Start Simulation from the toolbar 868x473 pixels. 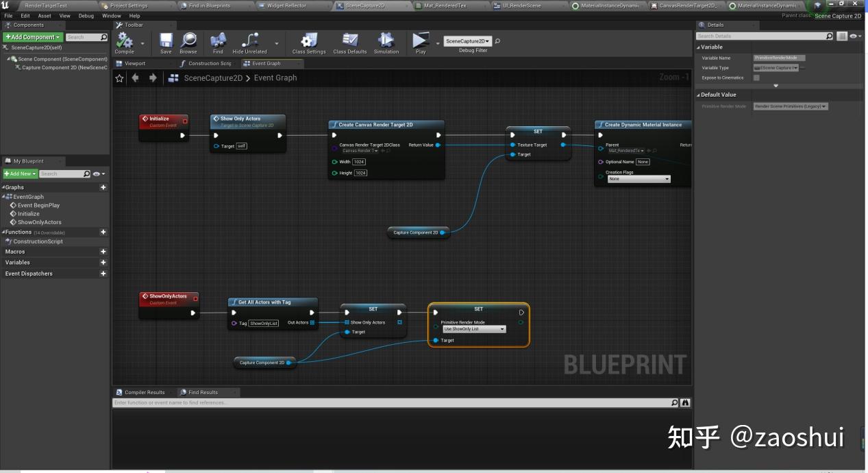(386, 42)
